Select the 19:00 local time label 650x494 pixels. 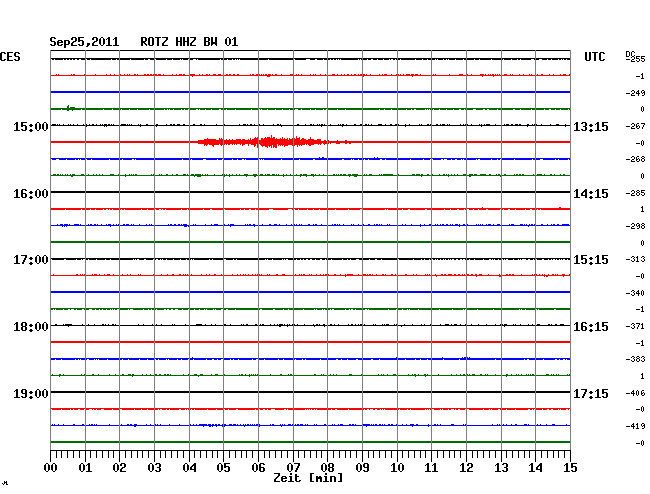tap(31, 393)
